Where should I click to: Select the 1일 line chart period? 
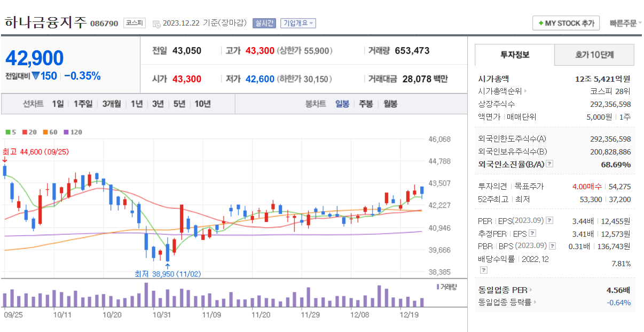click(58, 104)
